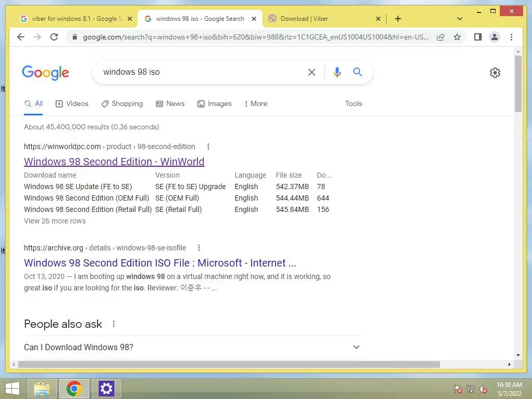Open File Explorer from the taskbar
This screenshot has width=532, height=399.
pos(42,389)
